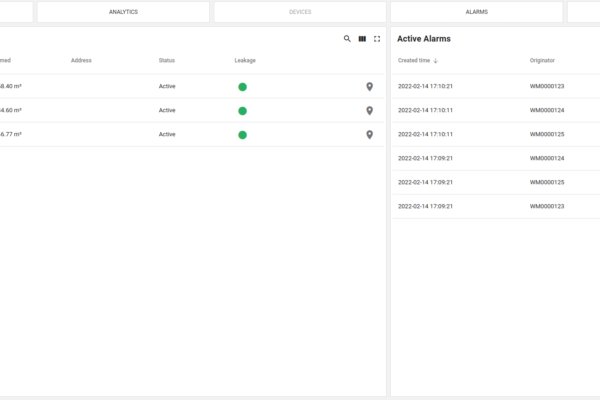600x400 pixels.
Task: Click the location pin in the third row
Action: (x=369, y=135)
